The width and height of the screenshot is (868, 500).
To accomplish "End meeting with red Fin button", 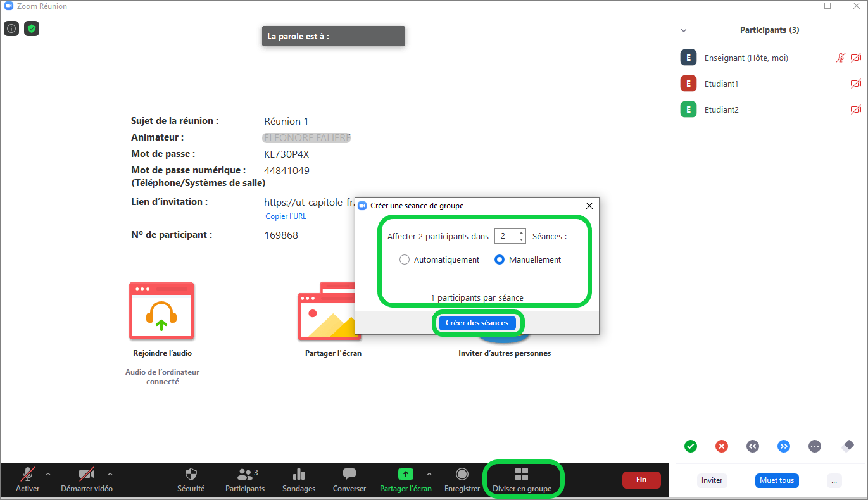I will pyautogui.click(x=641, y=480).
